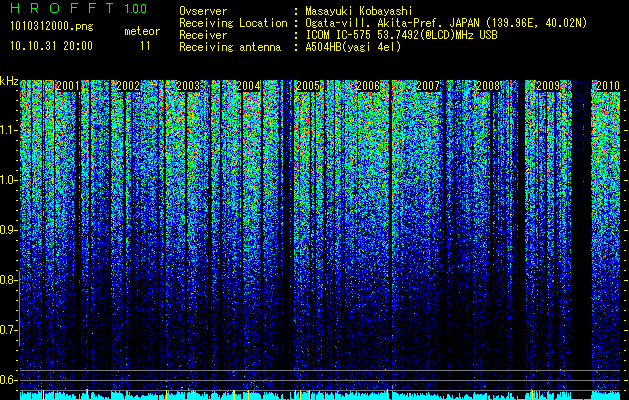Click the 2009 time marker
Viewport: 629px width, 400px height.
pos(548,86)
